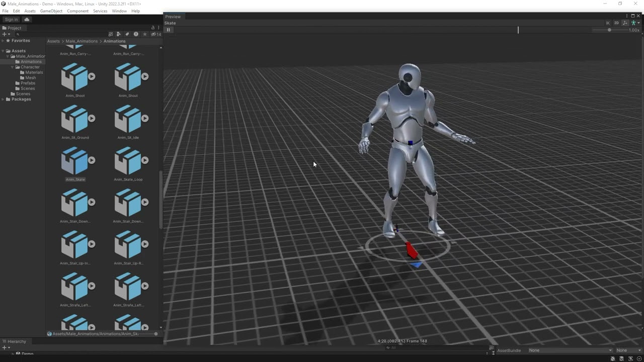Open the Help menu
This screenshot has width=644, height=362.
point(135,11)
